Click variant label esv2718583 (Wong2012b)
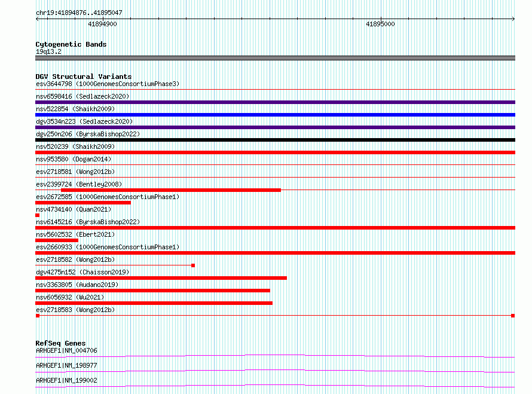The height and width of the screenshot is (394, 532). pyautogui.click(x=75, y=310)
